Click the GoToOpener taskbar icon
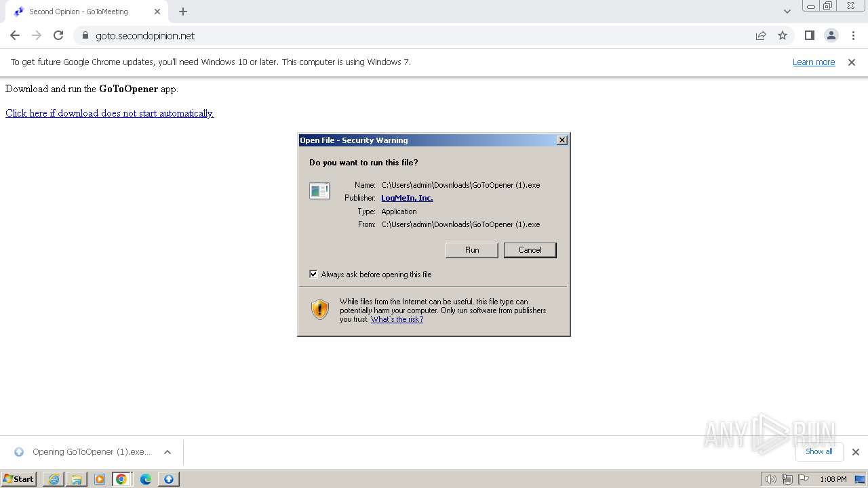The image size is (868, 488). click(x=169, y=479)
